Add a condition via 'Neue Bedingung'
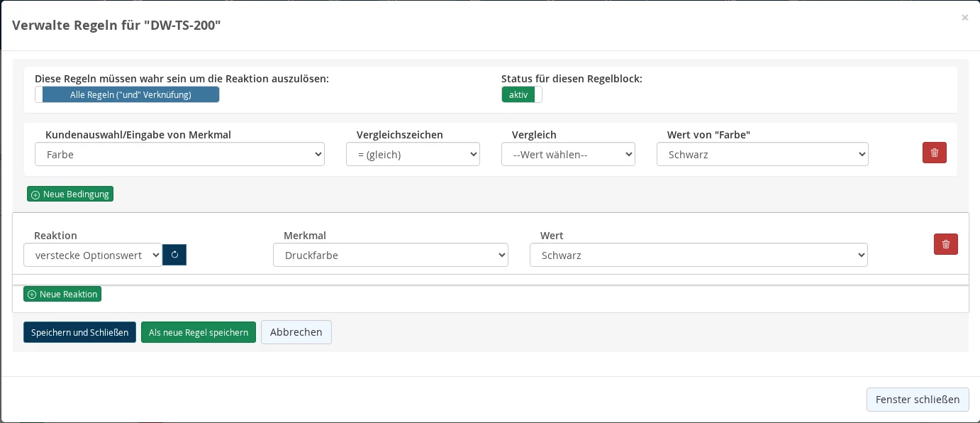This screenshot has width=980, height=423. 70,194
